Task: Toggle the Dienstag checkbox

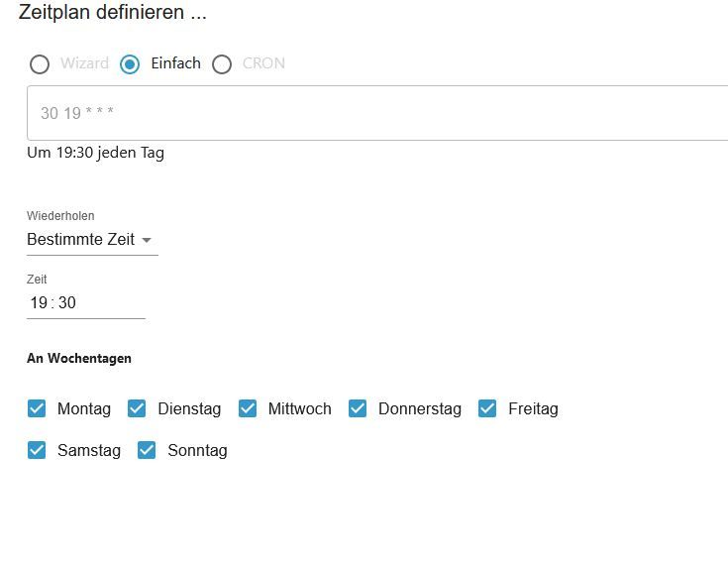Action: 137,408
